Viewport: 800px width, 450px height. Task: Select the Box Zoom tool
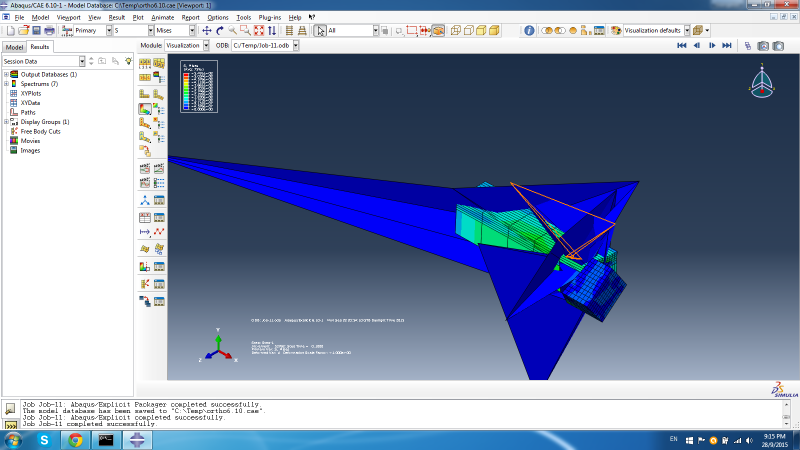pyautogui.click(x=245, y=31)
